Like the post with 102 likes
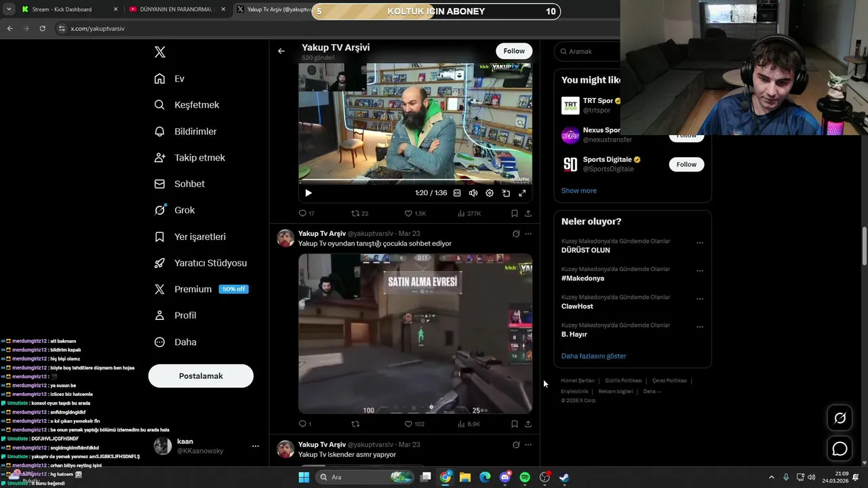The width and height of the screenshot is (868, 488). tap(408, 424)
